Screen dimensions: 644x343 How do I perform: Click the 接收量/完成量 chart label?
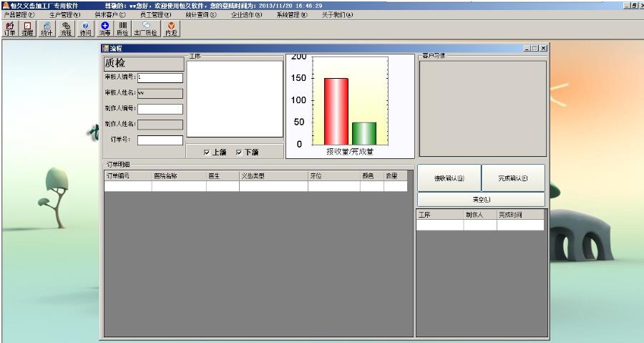click(x=350, y=152)
